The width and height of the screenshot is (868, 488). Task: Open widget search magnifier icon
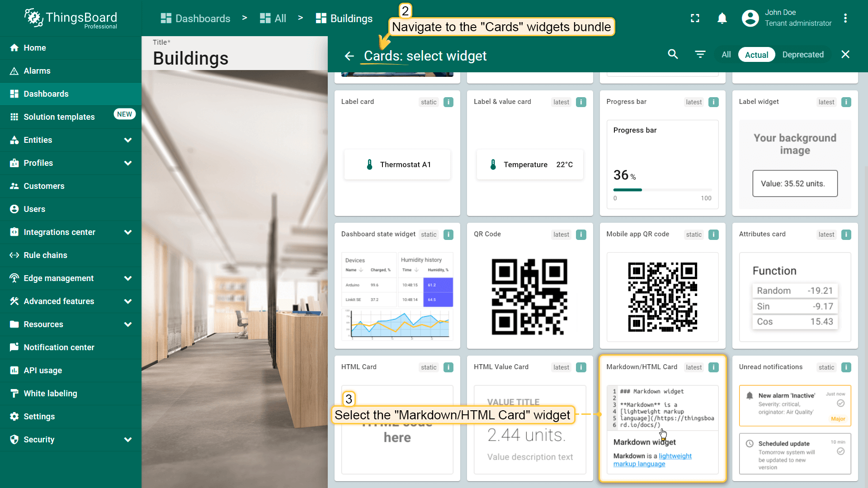(673, 55)
